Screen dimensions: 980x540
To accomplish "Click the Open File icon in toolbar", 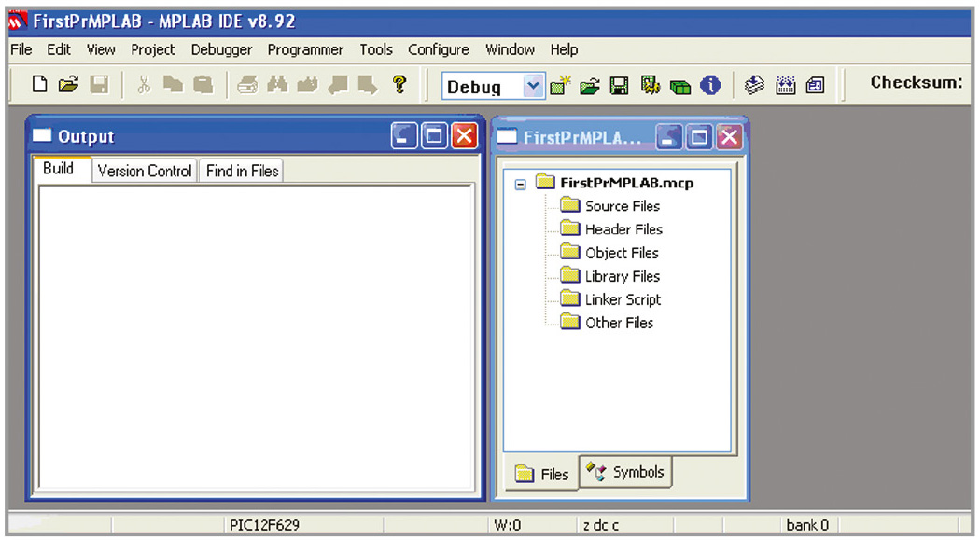I will click(x=68, y=86).
